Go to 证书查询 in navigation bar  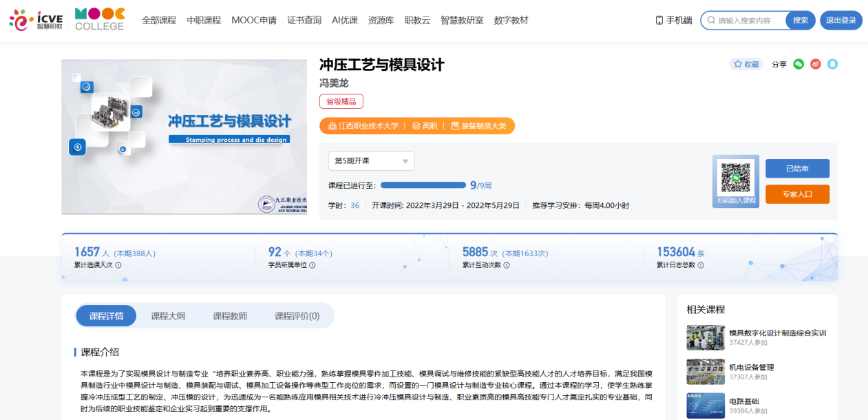click(x=304, y=21)
